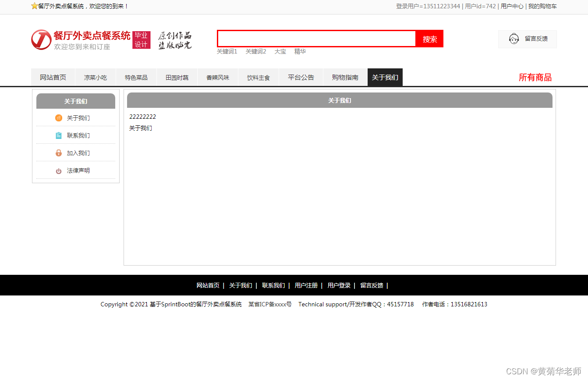Click the 欢迎您到来和订座 slogan text
The height and width of the screenshot is (380, 588).
(x=82, y=46)
